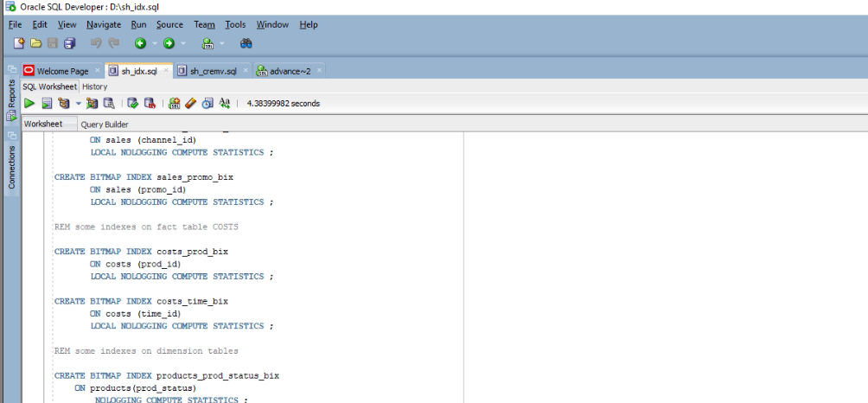868x403 pixels.
Task: Click line 'CREATE BITMAP INDEX costs_prod_bix'
Action: click(141, 252)
